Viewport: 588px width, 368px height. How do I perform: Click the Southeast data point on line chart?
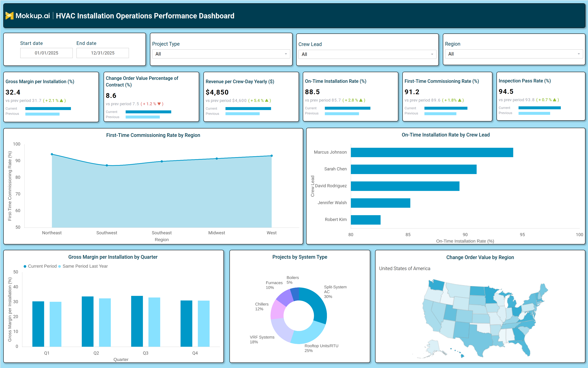(162, 161)
